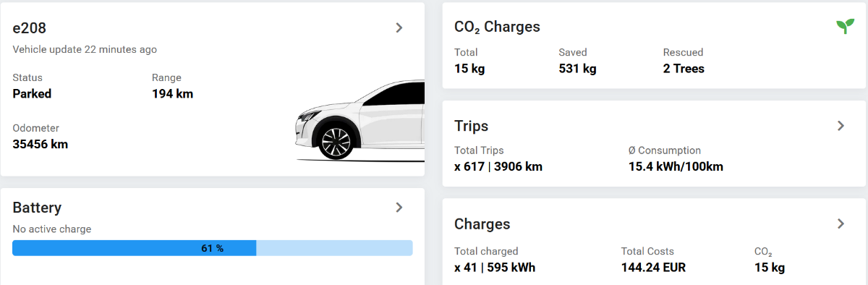Open e208 vehicle details chevron
The width and height of the screenshot is (868, 285).
(x=399, y=27)
